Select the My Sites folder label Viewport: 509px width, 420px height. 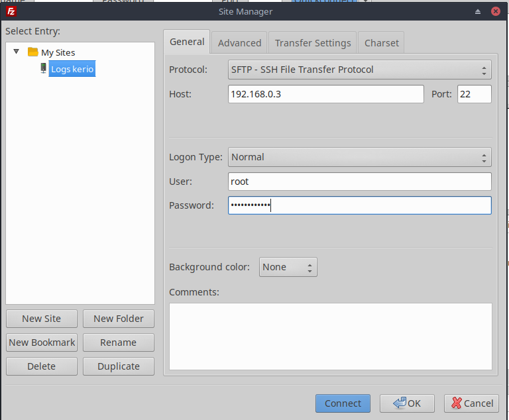[x=58, y=52]
